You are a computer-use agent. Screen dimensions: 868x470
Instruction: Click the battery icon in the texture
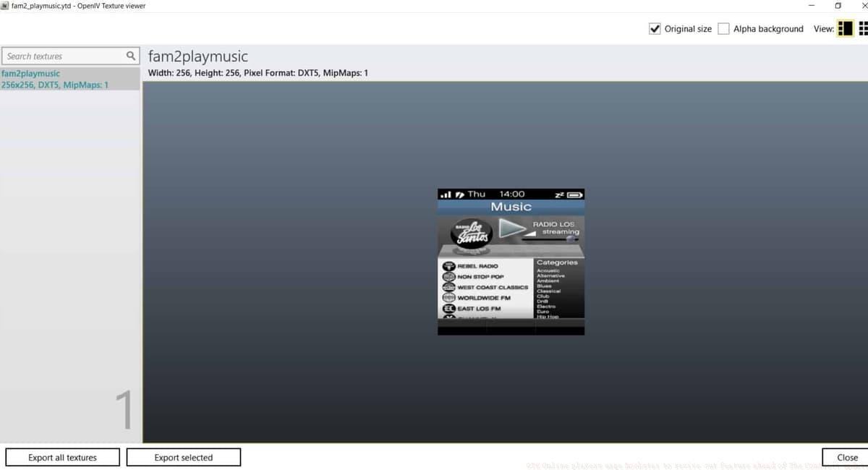click(x=575, y=195)
